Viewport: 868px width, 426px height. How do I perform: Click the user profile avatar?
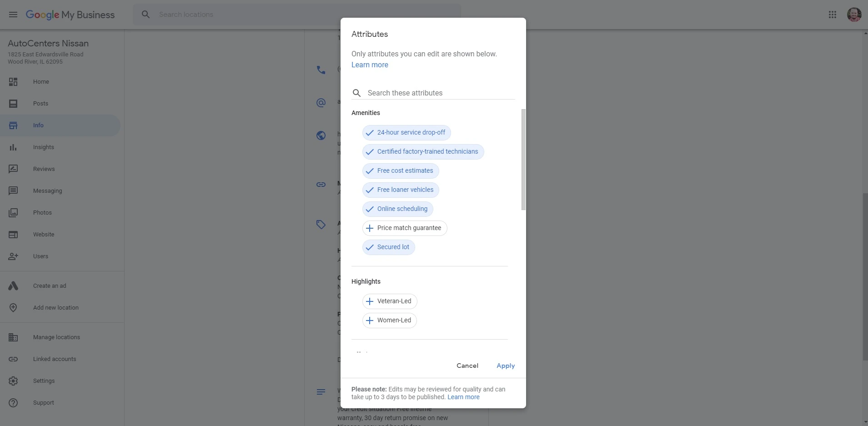point(853,15)
